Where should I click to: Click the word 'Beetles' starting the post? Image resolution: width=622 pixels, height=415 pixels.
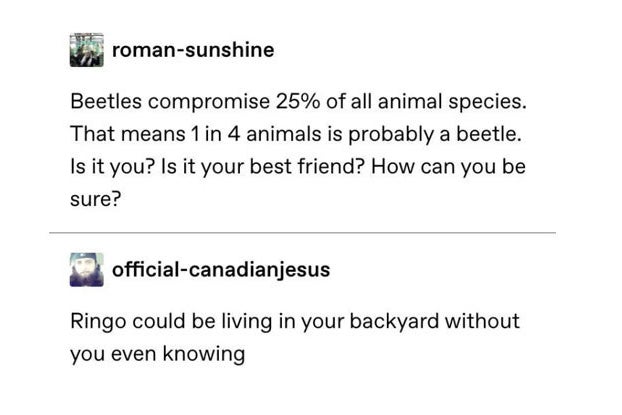pos(106,102)
